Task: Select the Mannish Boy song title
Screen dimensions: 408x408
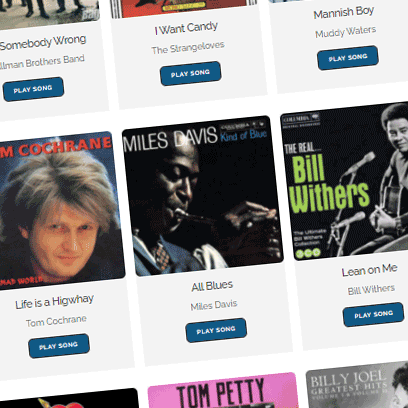Action: point(344,13)
